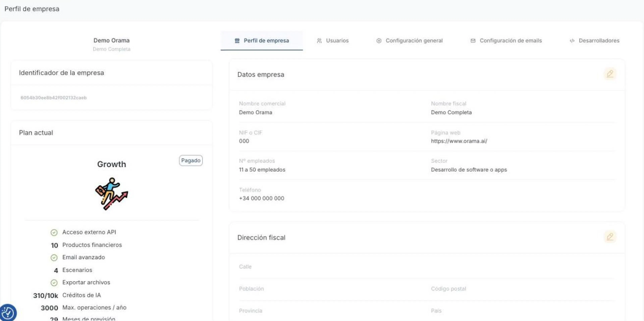Open the https://www.orama.ai/ web link
The height and width of the screenshot is (321, 644).
point(459,141)
